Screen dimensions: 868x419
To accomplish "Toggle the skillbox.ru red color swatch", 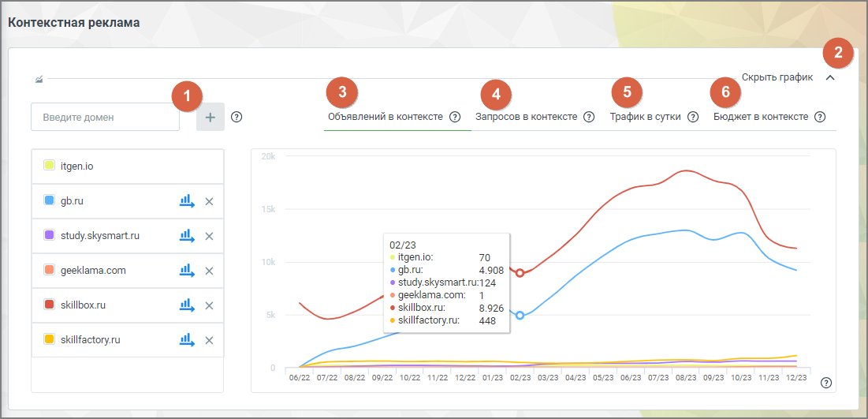I will coord(49,305).
